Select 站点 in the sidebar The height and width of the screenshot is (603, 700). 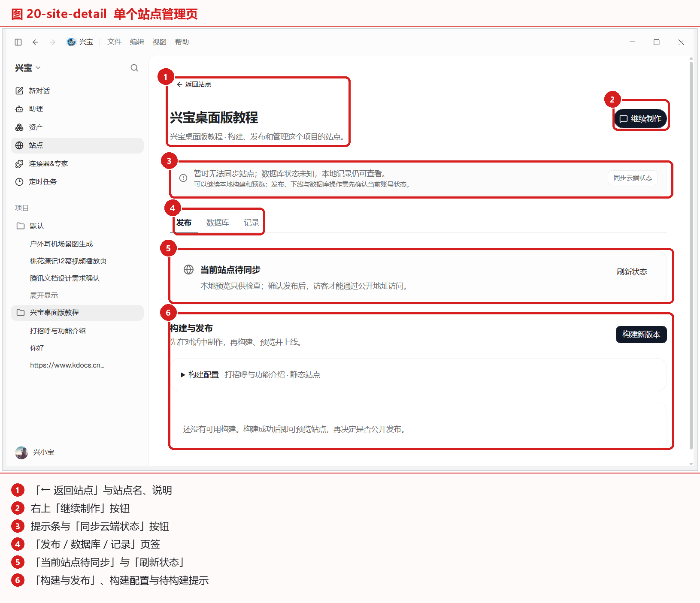tap(77, 145)
